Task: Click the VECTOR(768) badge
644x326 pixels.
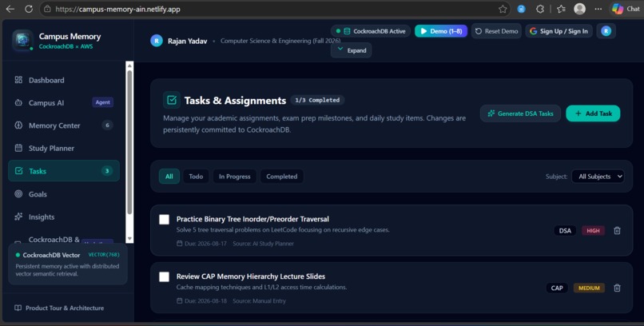Action: click(104, 255)
